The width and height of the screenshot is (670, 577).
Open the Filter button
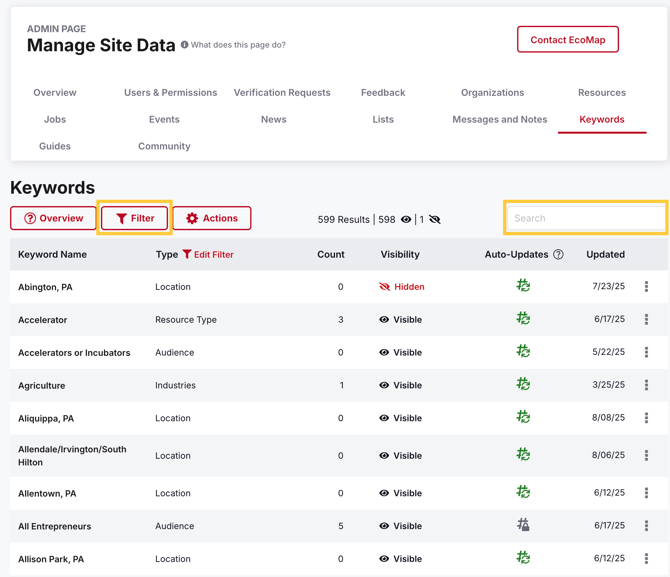135,218
